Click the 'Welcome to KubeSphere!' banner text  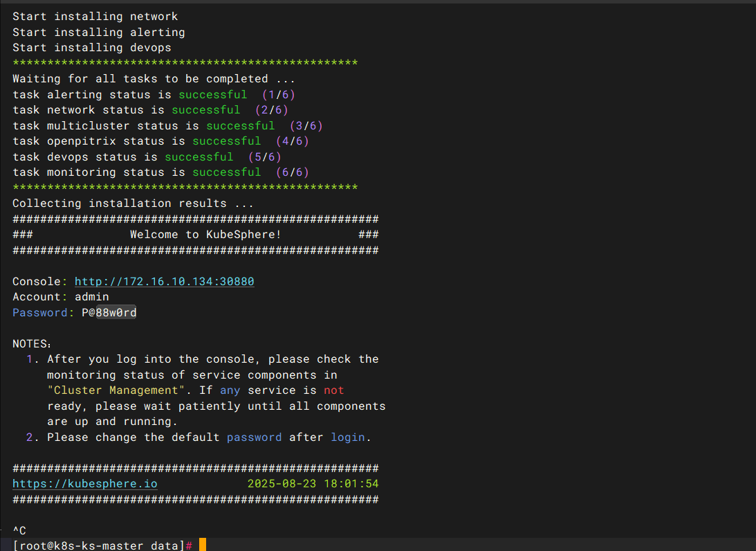(205, 235)
